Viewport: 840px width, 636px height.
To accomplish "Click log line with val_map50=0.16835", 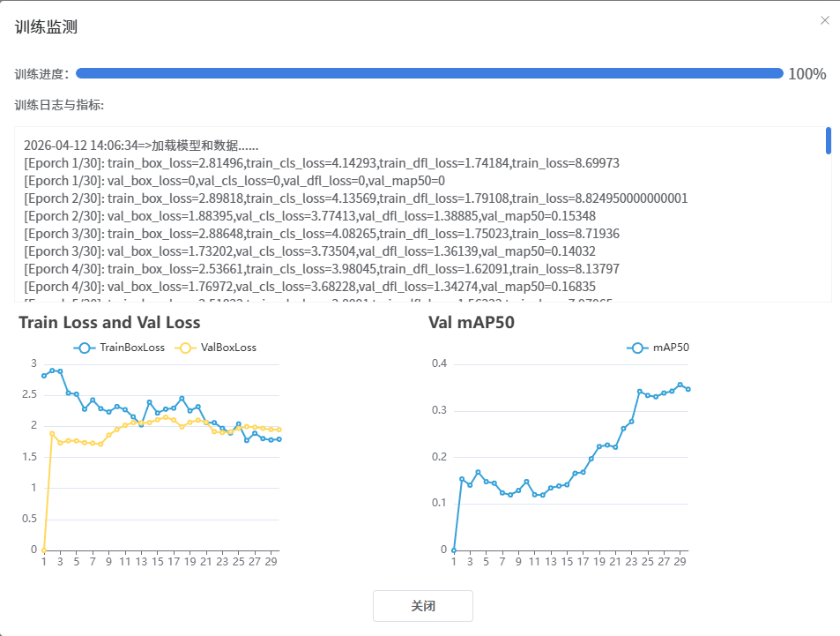I will (x=308, y=286).
